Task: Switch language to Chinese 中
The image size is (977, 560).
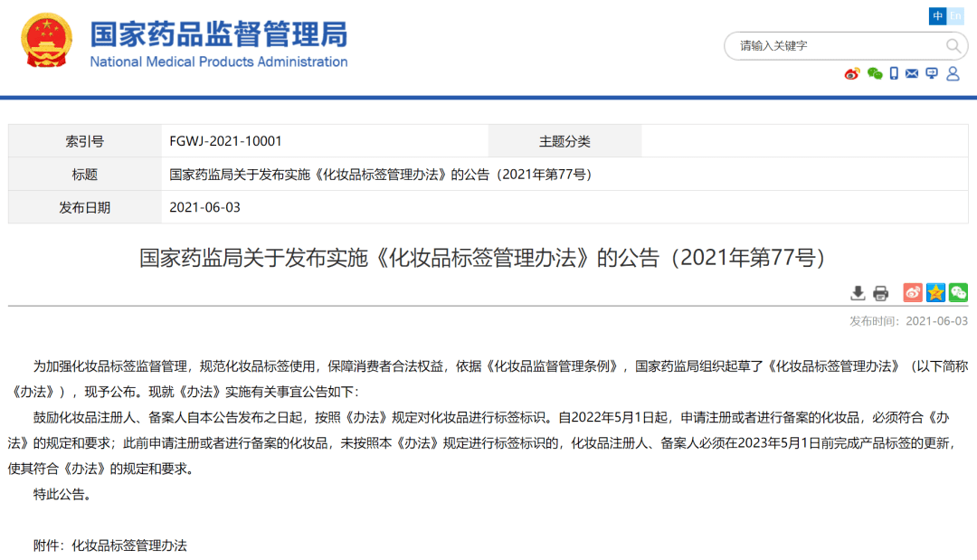Action: (937, 15)
